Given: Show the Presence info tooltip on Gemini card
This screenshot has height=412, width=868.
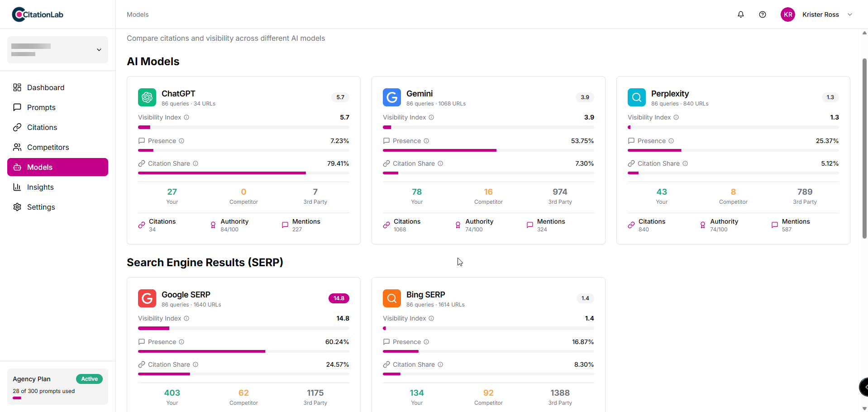Looking at the screenshot, I should (426, 141).
